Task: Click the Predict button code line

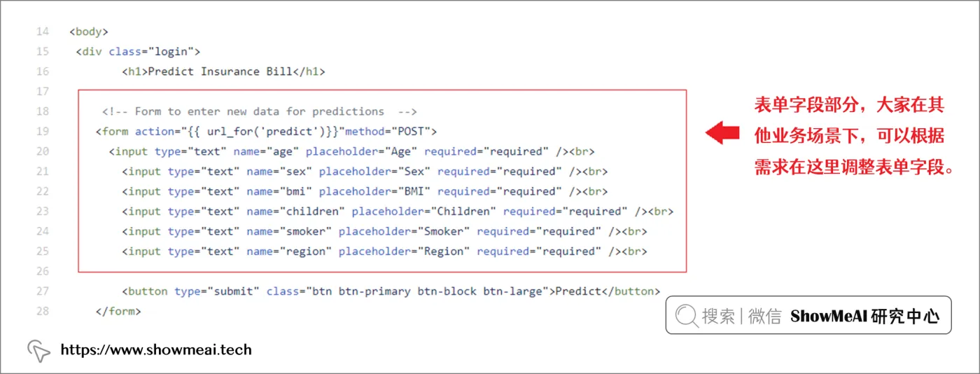Action: pyautogui.click(x=391, y=291)
